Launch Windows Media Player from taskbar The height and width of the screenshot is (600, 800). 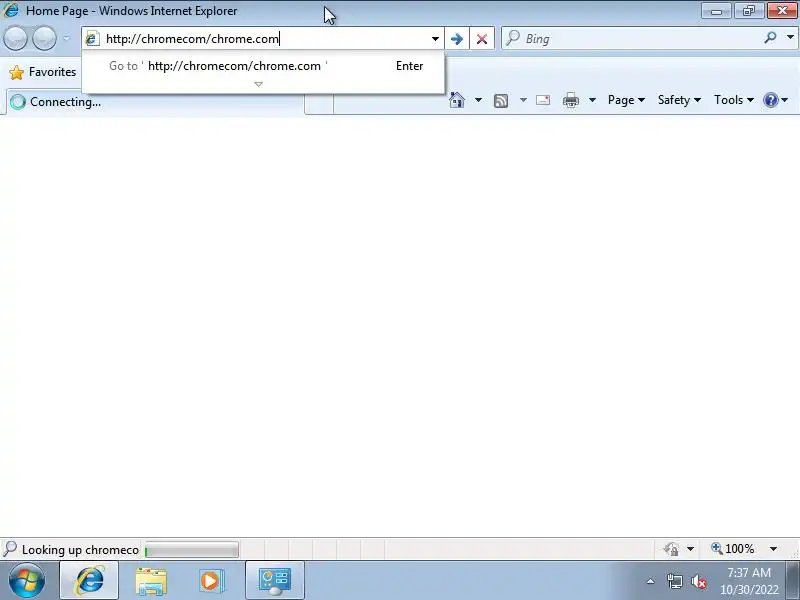pos(210,581)
